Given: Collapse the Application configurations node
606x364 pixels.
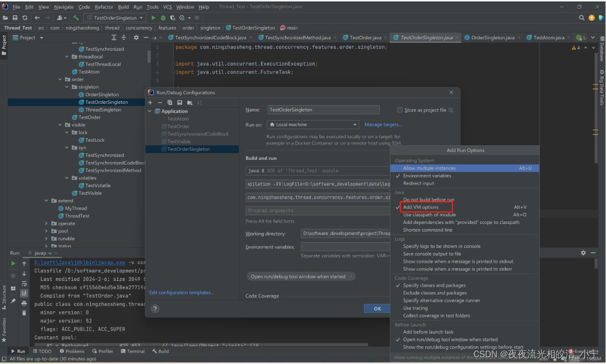Looking at the screenshot, I should tap(150, 111).
